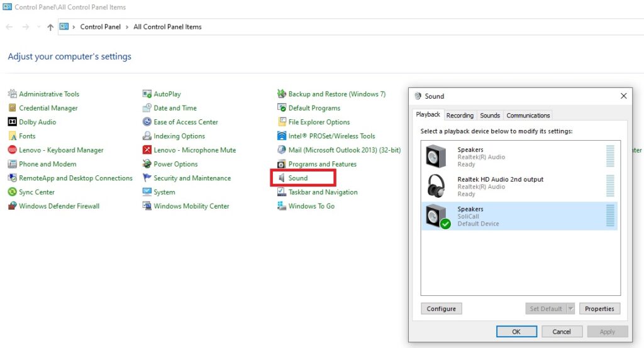644x348 pixels.
Task: Open the Credential Manager icon
Action: (13, 108)
